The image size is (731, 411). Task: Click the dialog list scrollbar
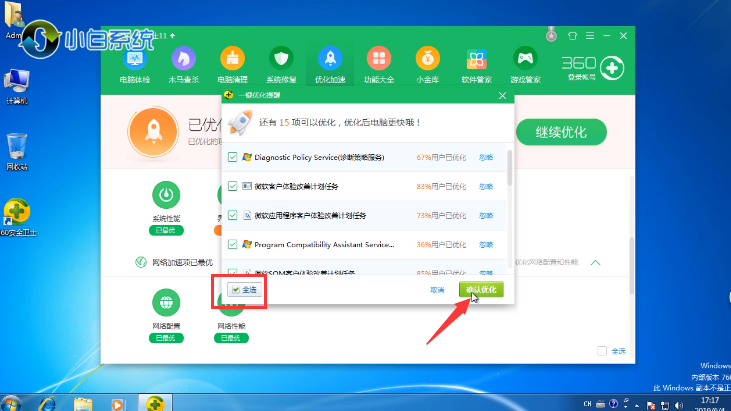pos(510,168)
